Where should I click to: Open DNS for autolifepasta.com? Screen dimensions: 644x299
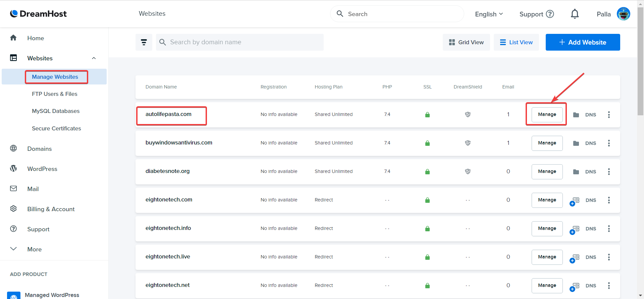pyautogui.click(x=591, y=115)
